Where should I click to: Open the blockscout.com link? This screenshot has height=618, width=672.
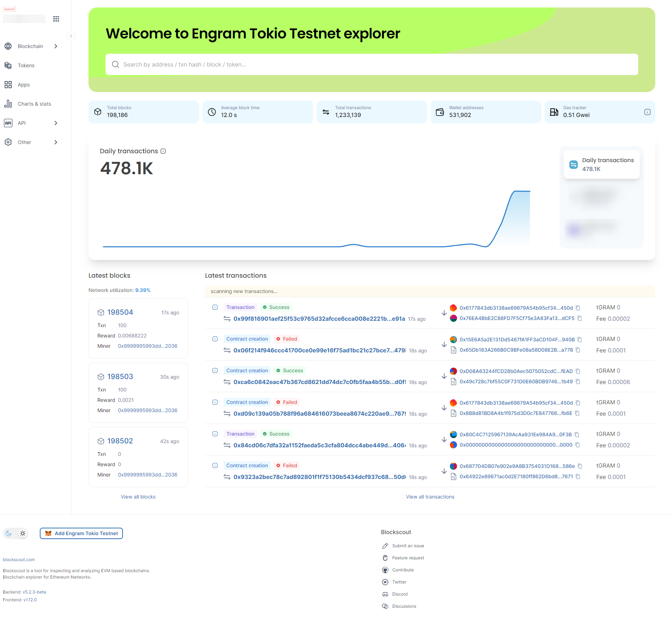pyautogui.click(x=19, y=560)
